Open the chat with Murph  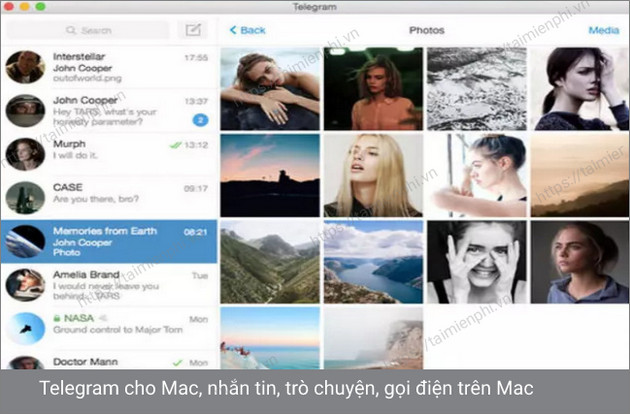point(109,154)
